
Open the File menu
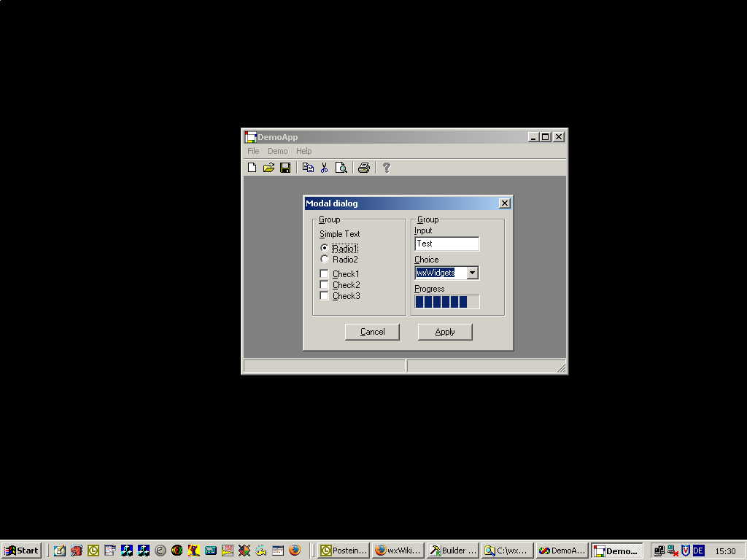click(x=253, y=151)
